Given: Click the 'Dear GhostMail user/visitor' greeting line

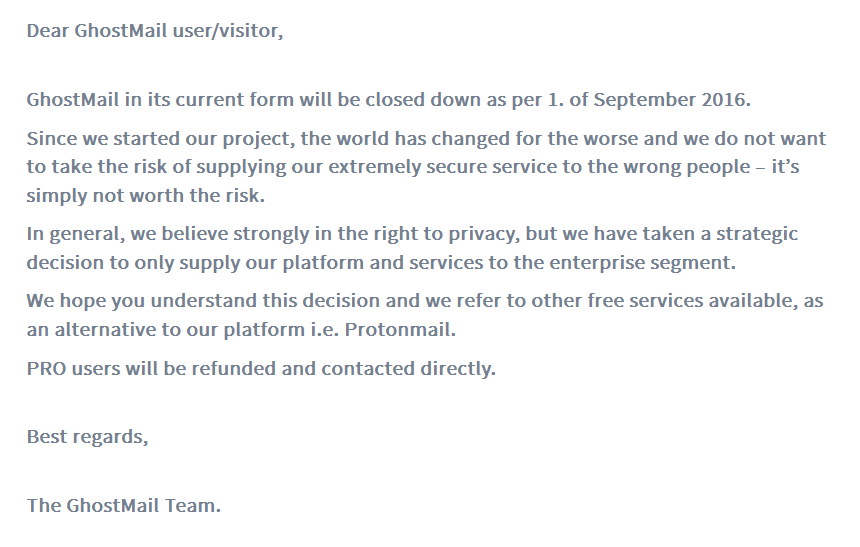Looking at the screenshot, I should (155, 30).
